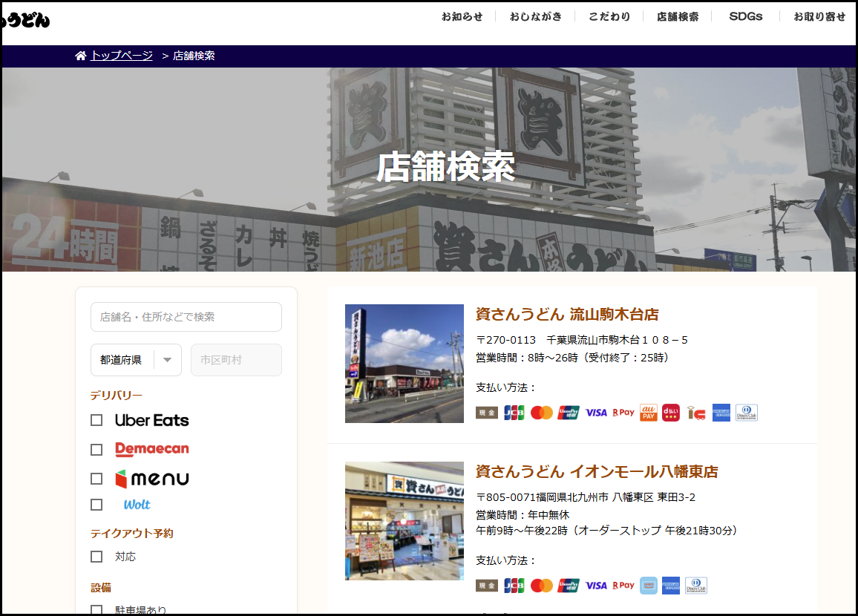Click the home icon in the breadcrumb
858x616 pixels.
click(81, 56)
